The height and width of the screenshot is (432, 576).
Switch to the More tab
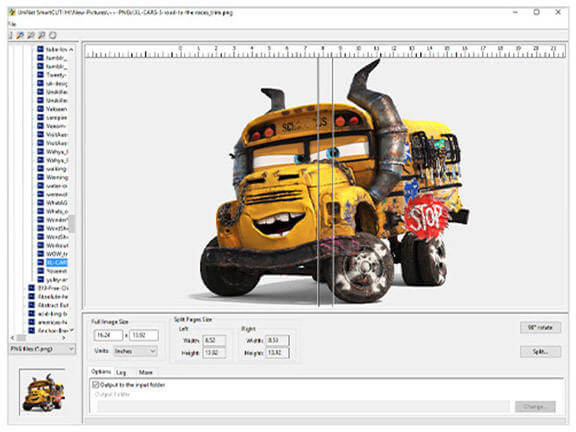pyautogui.click(x=145, y=372)
